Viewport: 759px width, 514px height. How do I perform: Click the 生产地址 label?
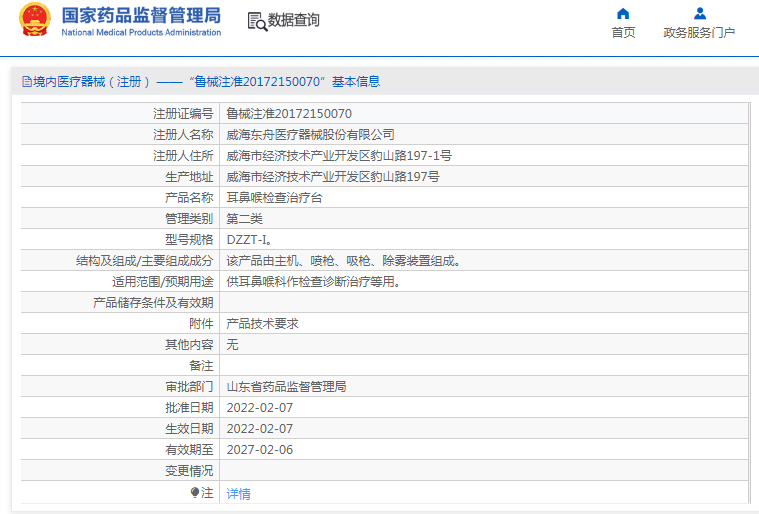(189, 177)
